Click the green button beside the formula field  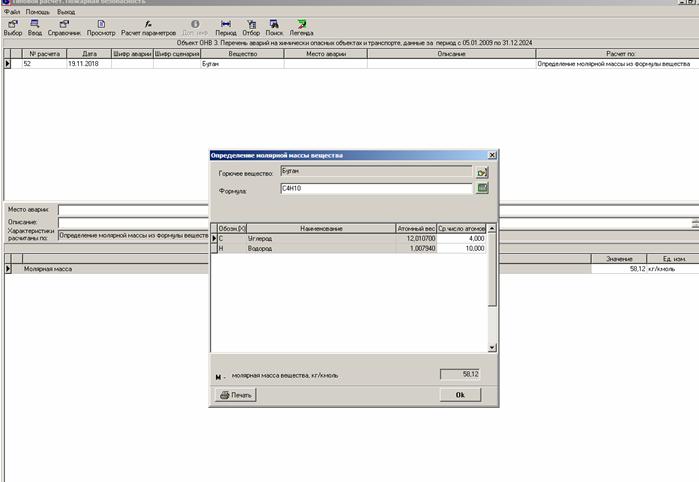[x=482, y=188]
